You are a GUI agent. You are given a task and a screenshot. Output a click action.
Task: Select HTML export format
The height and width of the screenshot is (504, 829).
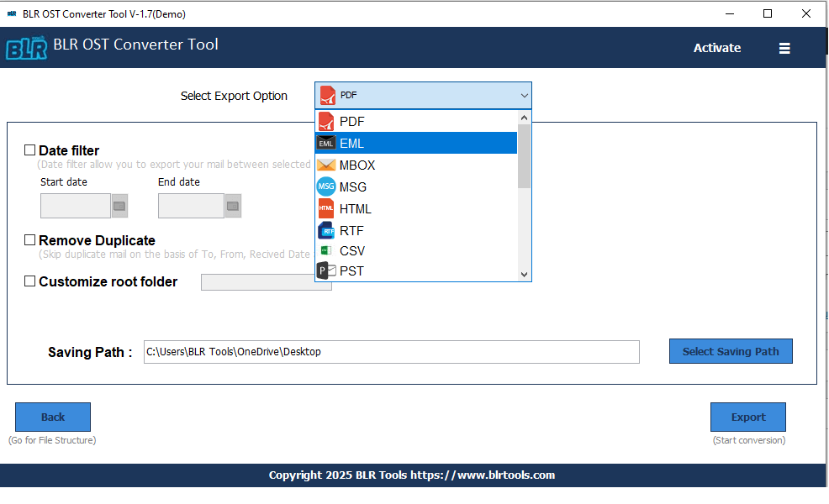pyautogui.click(x=416, y=208)
